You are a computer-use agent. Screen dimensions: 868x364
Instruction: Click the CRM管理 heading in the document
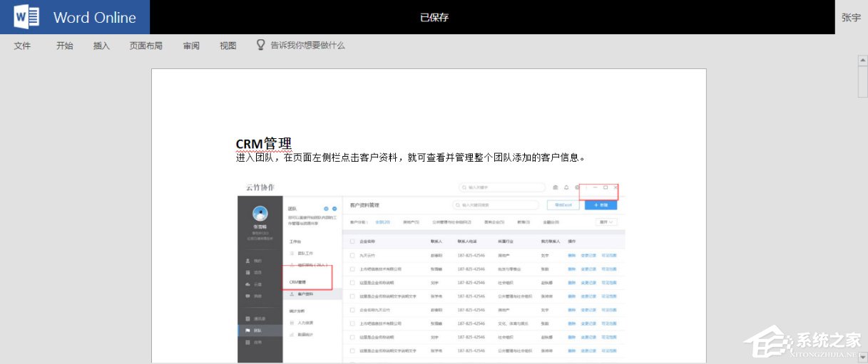pyautogui.click(x=263, y=144)
